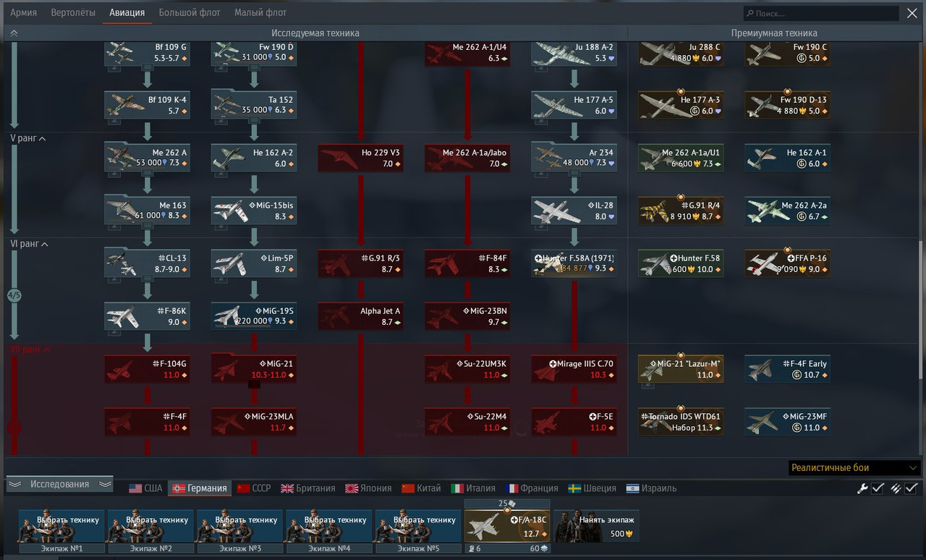
Task: Select the premium MiG-23MF card
Action: tap(788, 422)
